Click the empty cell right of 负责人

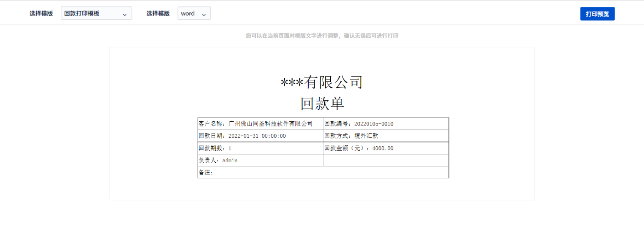click(385, 160)
